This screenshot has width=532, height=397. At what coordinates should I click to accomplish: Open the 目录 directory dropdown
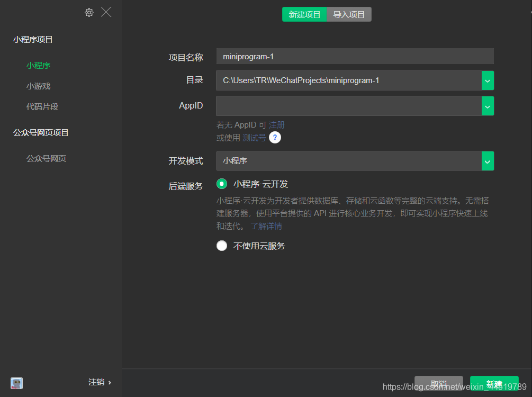pos(487,80)
